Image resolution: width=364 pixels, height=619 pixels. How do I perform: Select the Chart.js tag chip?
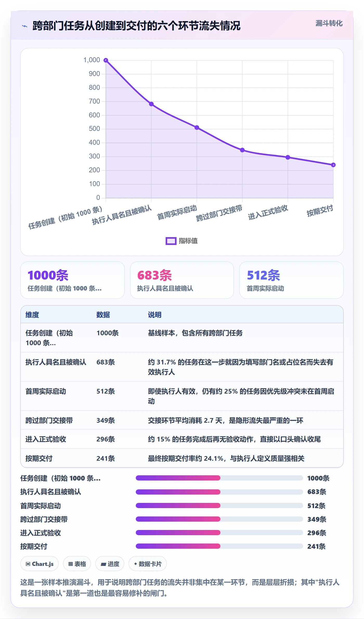coord(40,564)
